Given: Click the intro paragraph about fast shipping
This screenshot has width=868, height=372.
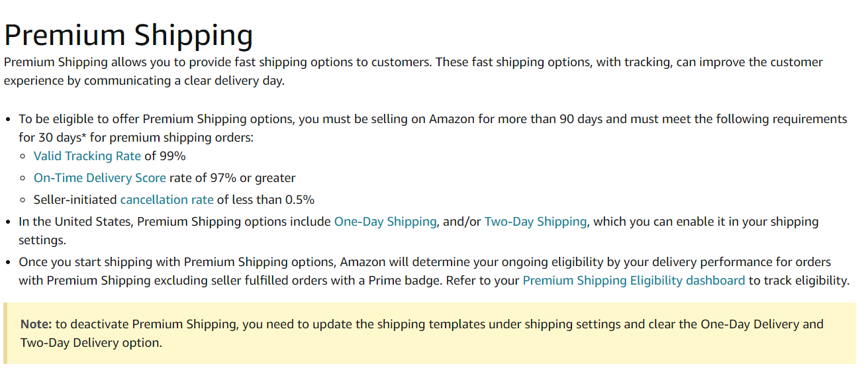Looking at the screenshot, I should tap(413, 71).
